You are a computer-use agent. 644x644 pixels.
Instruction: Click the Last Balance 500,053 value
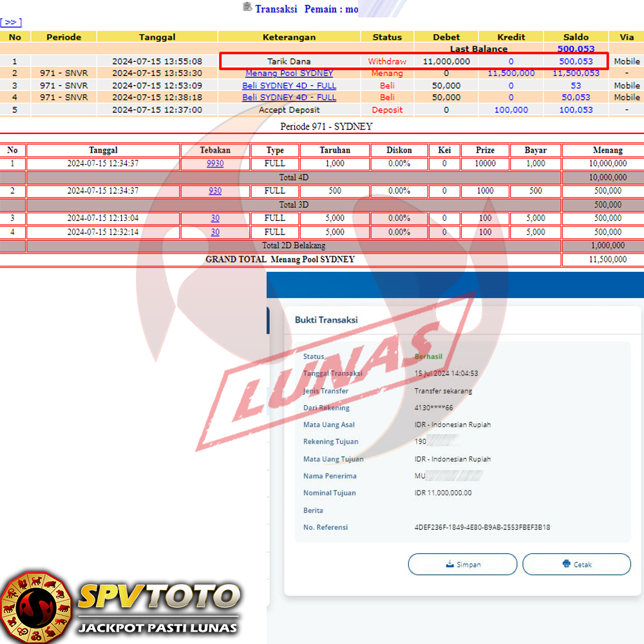click(x=576, y=49)
